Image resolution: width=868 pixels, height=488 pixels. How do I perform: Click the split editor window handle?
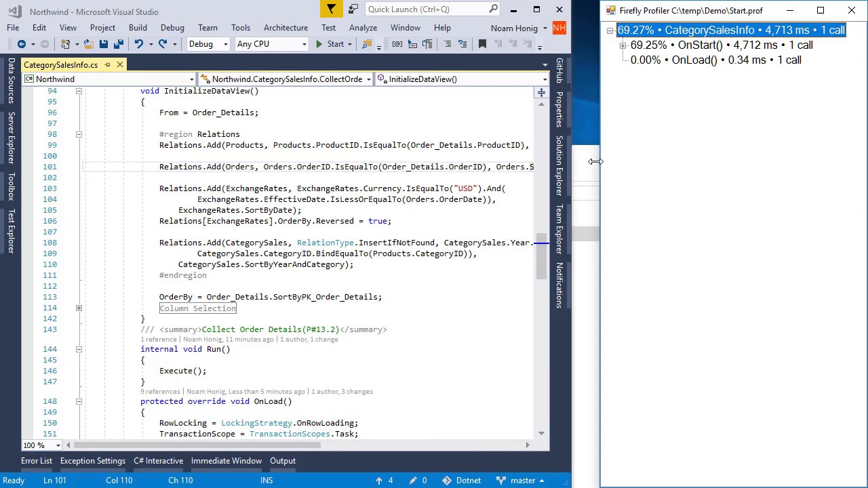[541, 91]
